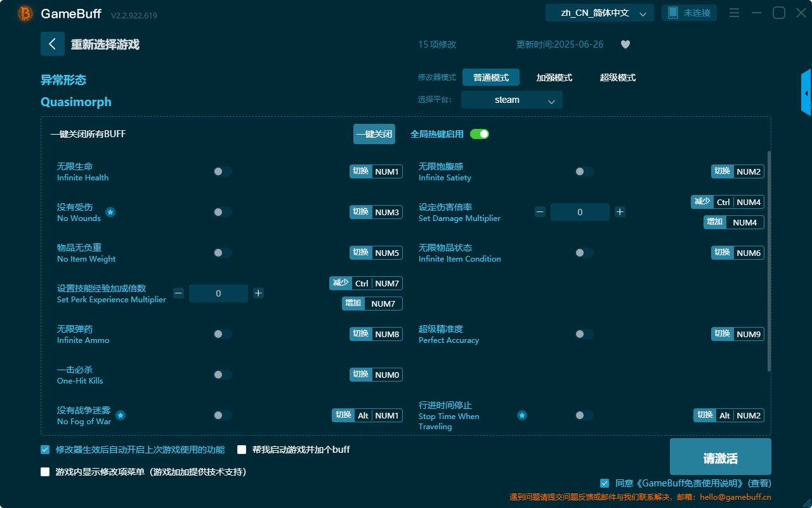The image size is (812, 508).
Task: Click the 更新时间:2025-06-26 text
Action: coord(560,44)
